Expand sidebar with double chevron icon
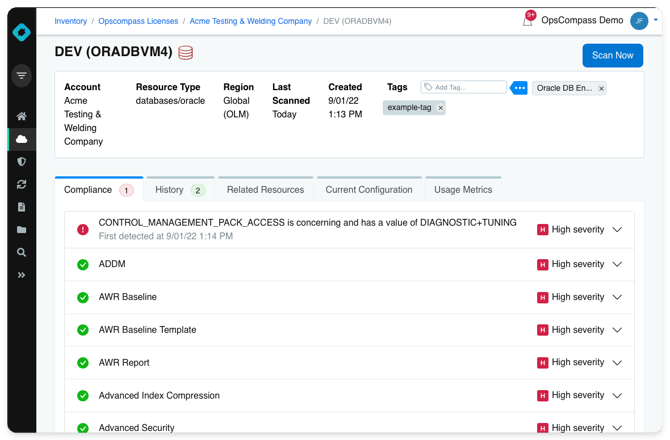The height and width of the screenshot is (440, 670). (x=21, y=275)
